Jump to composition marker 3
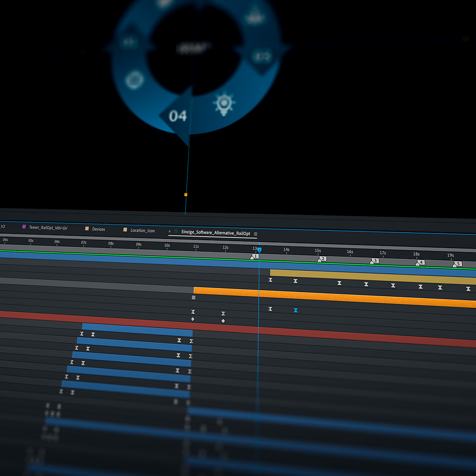Image resolution: width=476 pixels, height=476 pixels. point(374,261)
